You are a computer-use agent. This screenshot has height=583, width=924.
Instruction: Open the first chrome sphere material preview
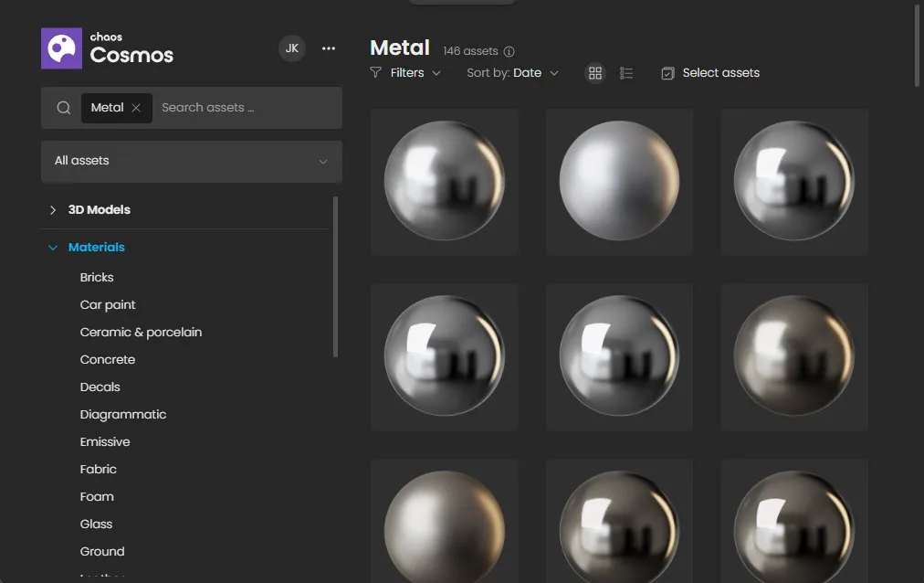click(445, 181)
